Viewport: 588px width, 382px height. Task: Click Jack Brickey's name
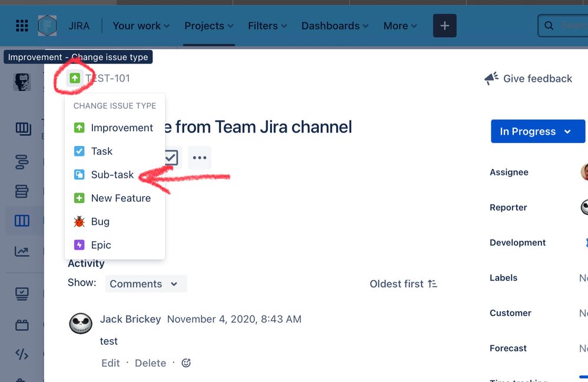point(131,319)
